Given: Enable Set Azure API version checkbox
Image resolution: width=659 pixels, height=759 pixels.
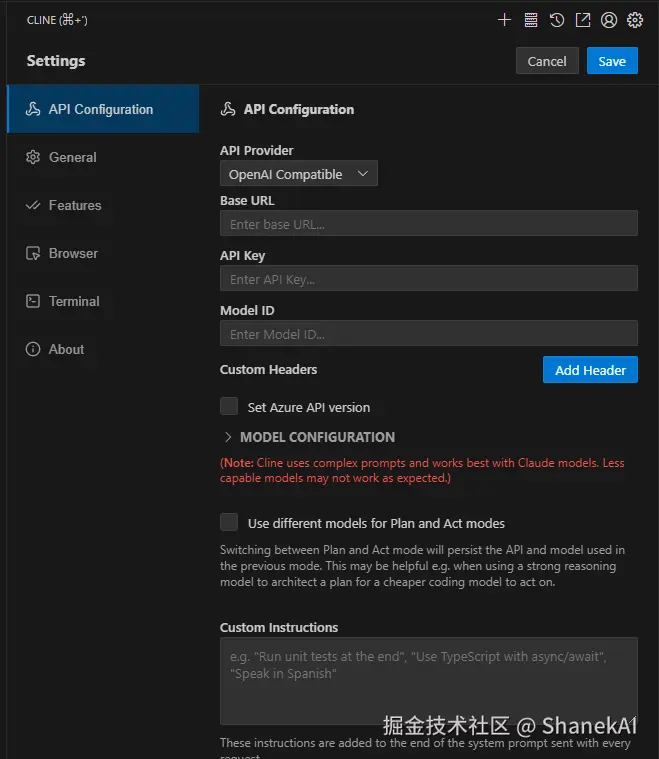Looking at the screenshot, I should (x=229, y=406).
